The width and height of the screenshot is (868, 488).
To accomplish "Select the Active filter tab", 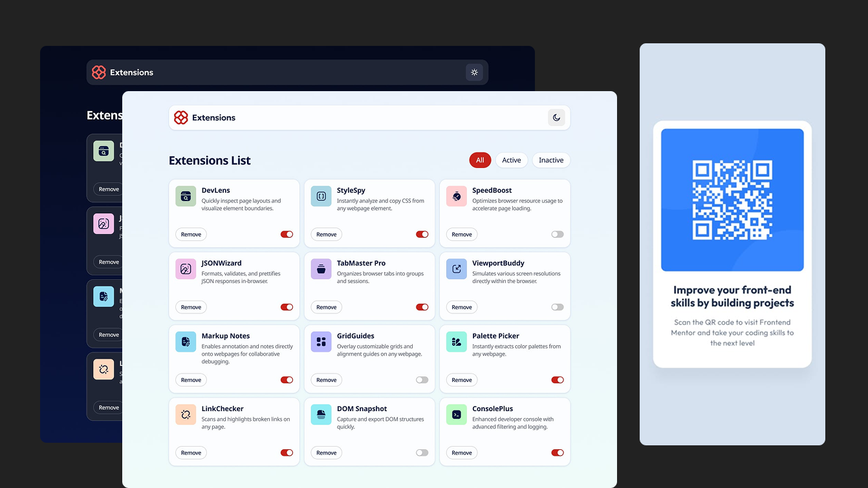I will (511, 160).
